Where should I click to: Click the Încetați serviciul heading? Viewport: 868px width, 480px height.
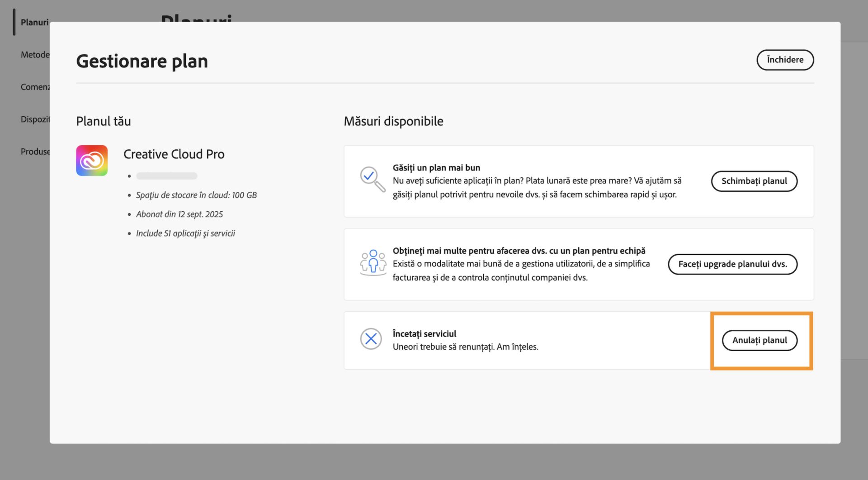(424, 333)
